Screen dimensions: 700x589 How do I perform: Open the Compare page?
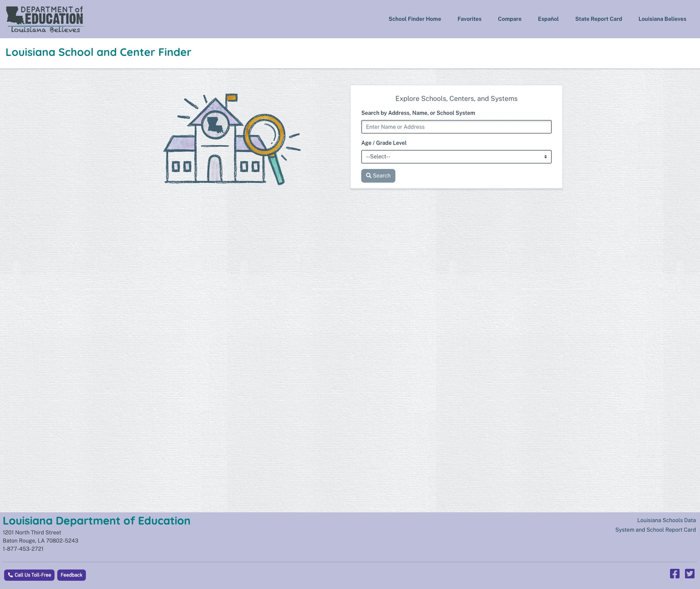(x=510, y=19)
